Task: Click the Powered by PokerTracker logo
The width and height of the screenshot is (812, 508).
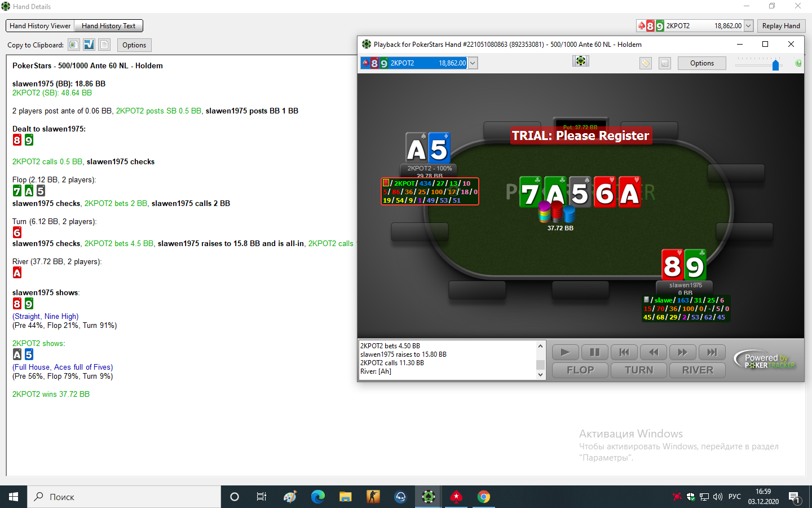Action: point(765,360)
